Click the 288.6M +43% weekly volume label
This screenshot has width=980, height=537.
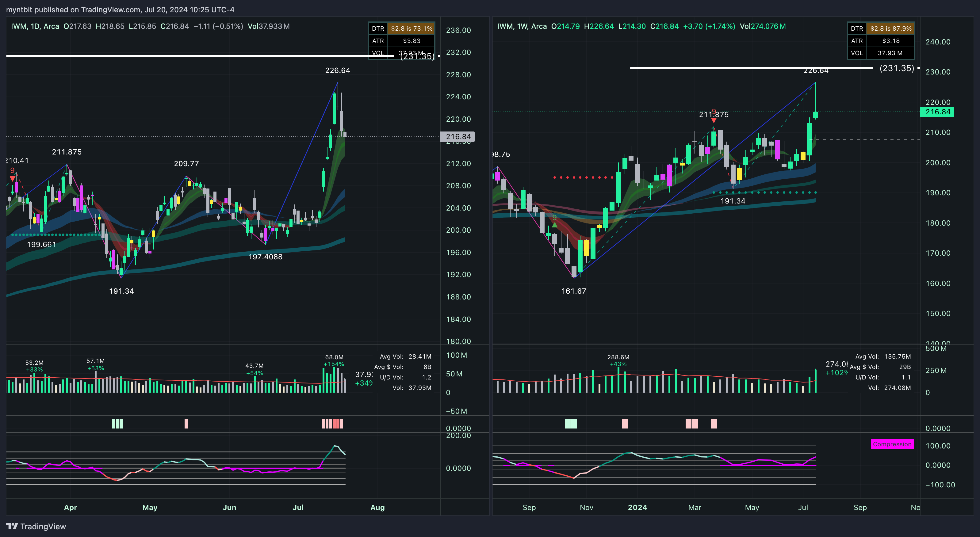pos(618,360)
